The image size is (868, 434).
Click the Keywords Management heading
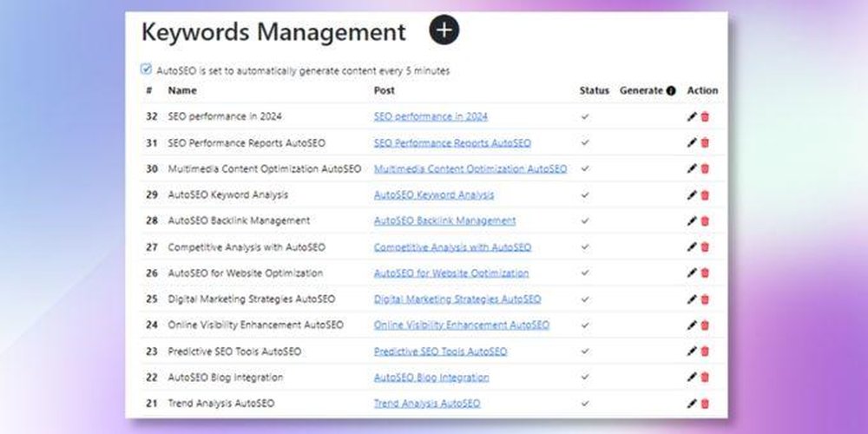pos(273,32)
